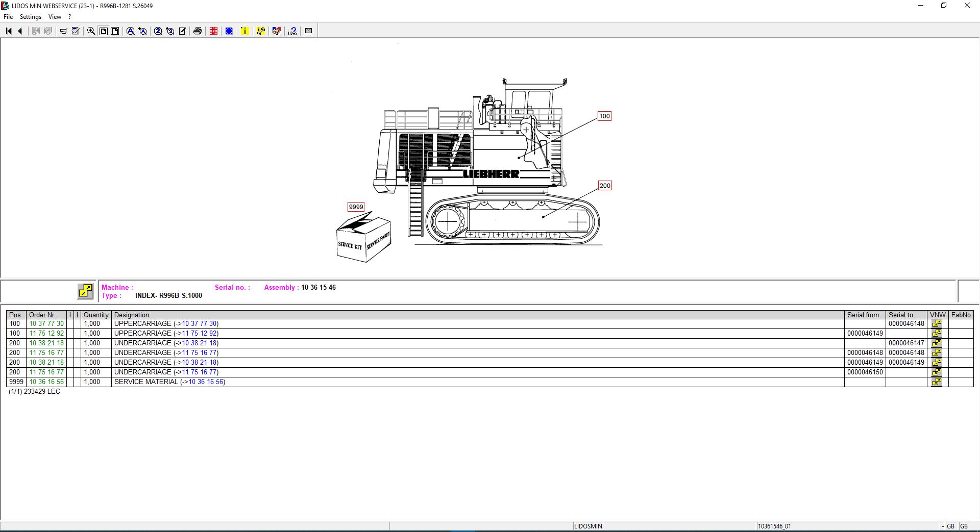
Task: Click the print icon
Action: click(198, 31)
